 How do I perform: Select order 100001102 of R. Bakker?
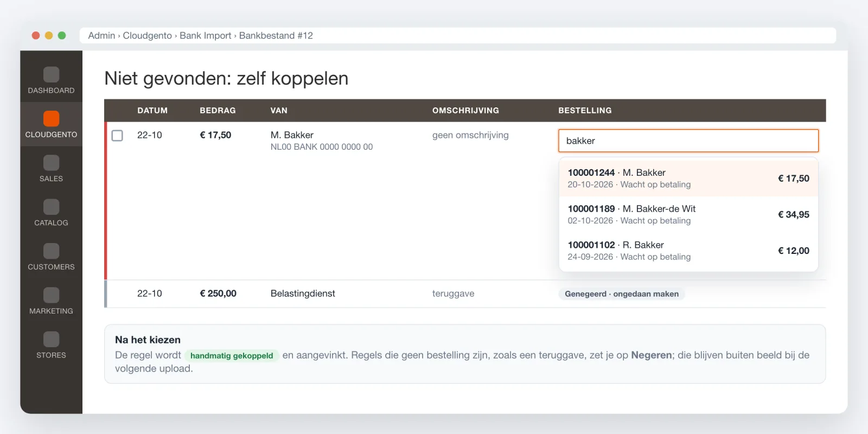[x=688, y=251]
